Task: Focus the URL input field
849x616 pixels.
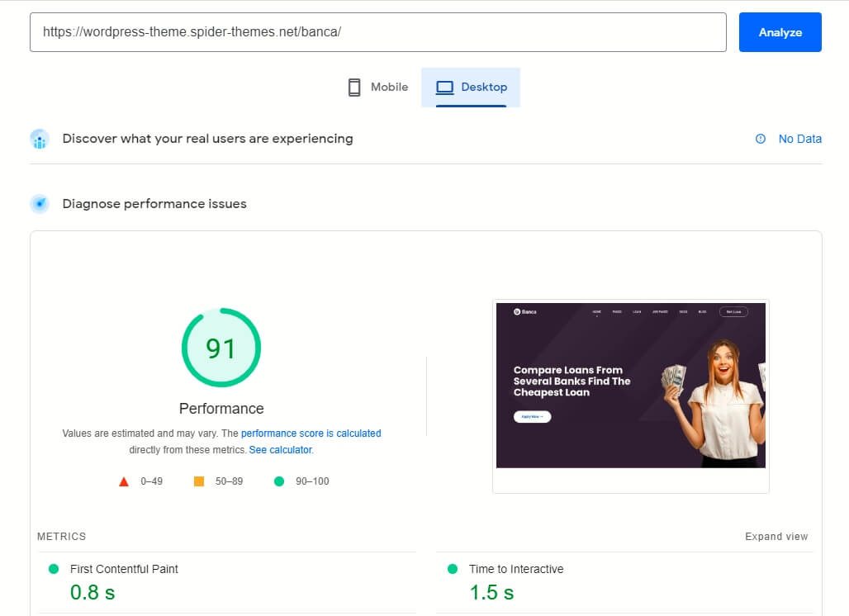Action: (378, 32)
